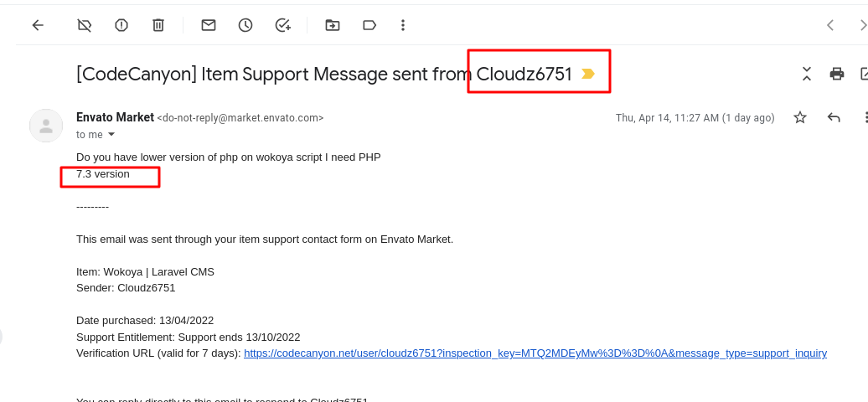Add this email to Tasks

pyautogui.click(x=283, y=25)
